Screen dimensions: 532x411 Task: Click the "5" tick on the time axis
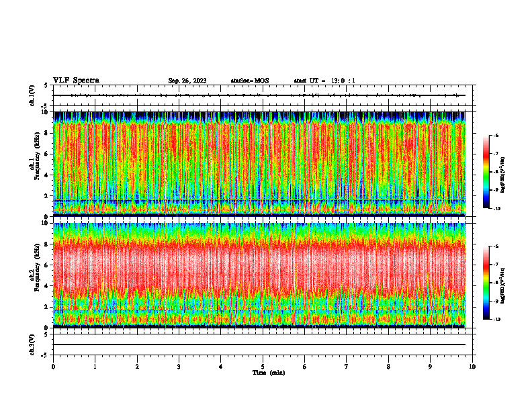pyautogui.click(x=263, y=367)
